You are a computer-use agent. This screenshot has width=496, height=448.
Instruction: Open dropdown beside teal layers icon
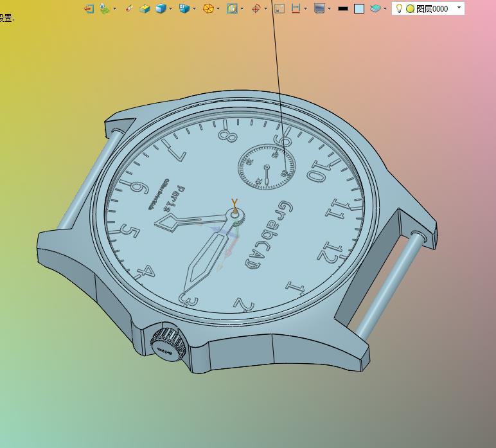(385, 8)
